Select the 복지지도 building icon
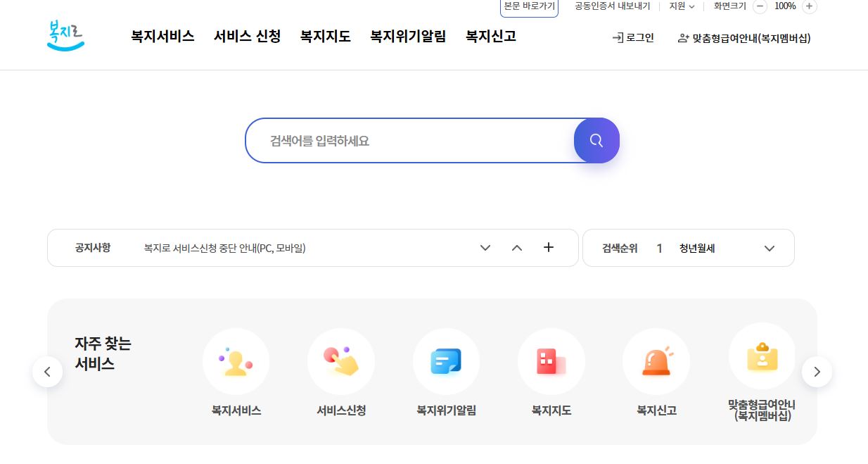The image size is (868, 464). (551, 361)
